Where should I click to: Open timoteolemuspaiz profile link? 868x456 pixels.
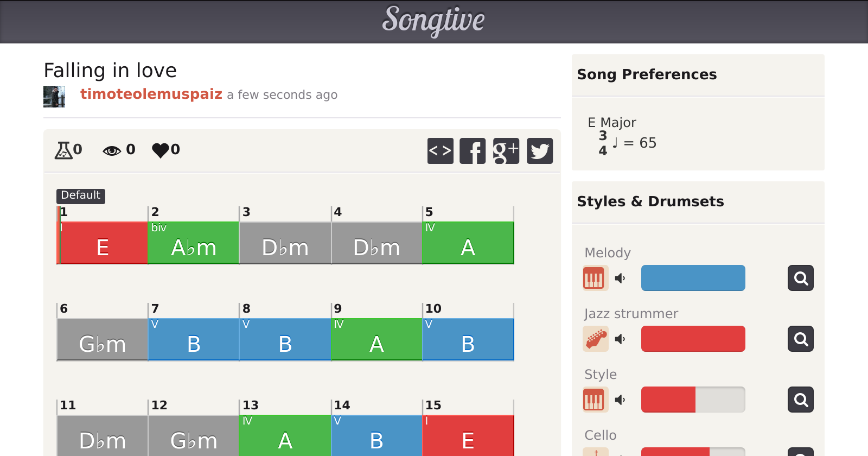(151, 94)
